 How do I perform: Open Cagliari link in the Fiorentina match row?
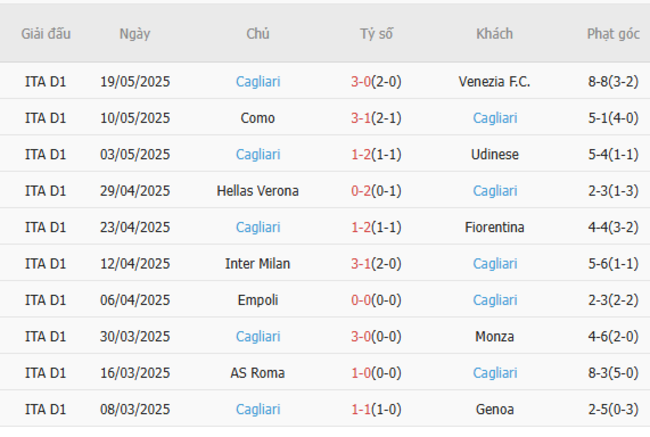(258, 227)
